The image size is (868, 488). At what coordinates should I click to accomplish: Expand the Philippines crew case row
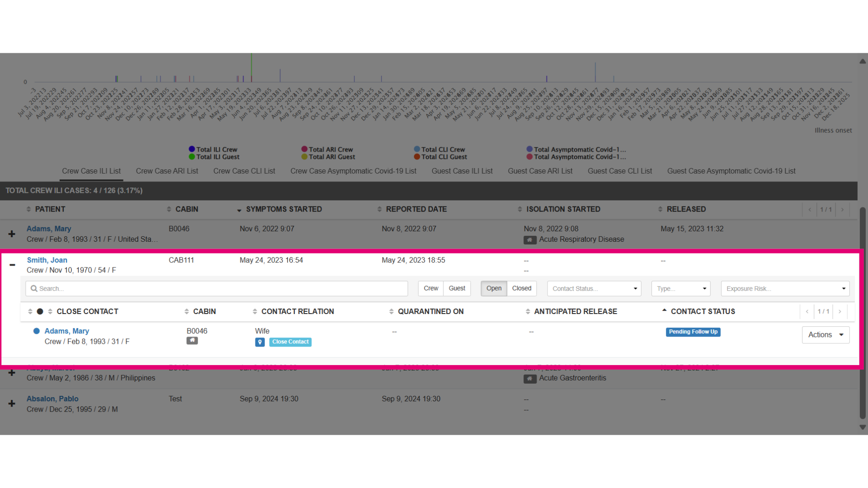tap(12, 373)
